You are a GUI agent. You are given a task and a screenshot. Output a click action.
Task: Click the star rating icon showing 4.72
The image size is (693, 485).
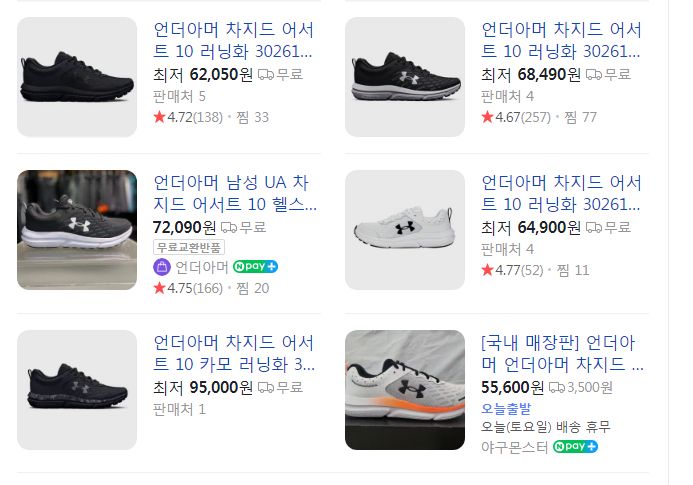tap(159, 117)
